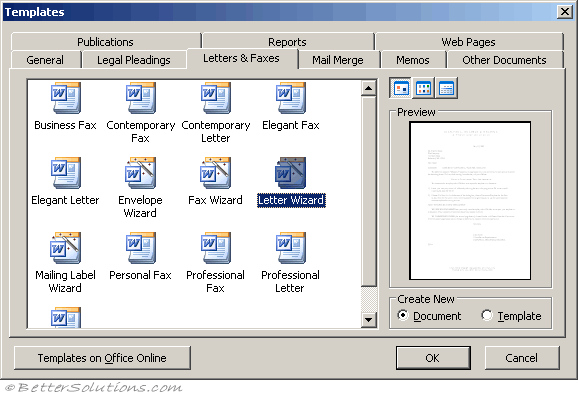This screenshot has height=395, width=578.
Task: Pick the Personal Fax template icon
Action: click(140, 248)
